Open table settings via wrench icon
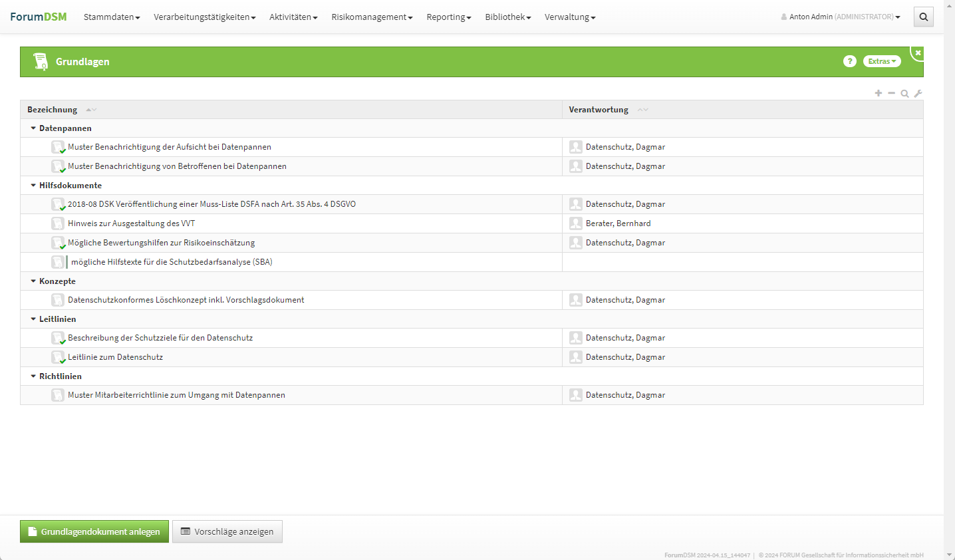 point(918,94)
